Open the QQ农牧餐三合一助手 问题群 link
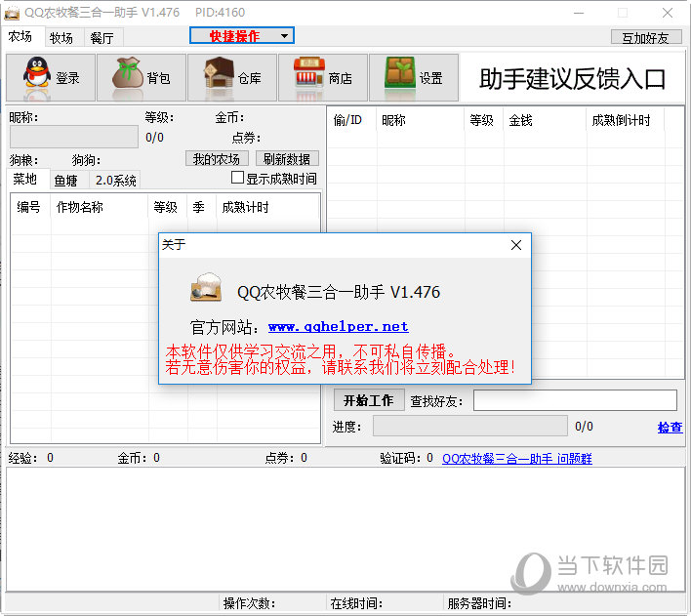691x616 pixels. point(517,459)
